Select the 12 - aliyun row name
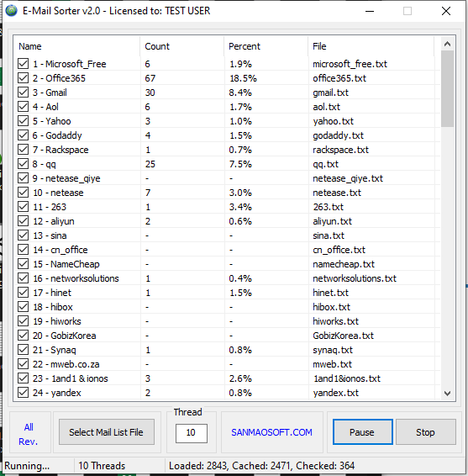This screenshot has height=476, width=468. 54,221
